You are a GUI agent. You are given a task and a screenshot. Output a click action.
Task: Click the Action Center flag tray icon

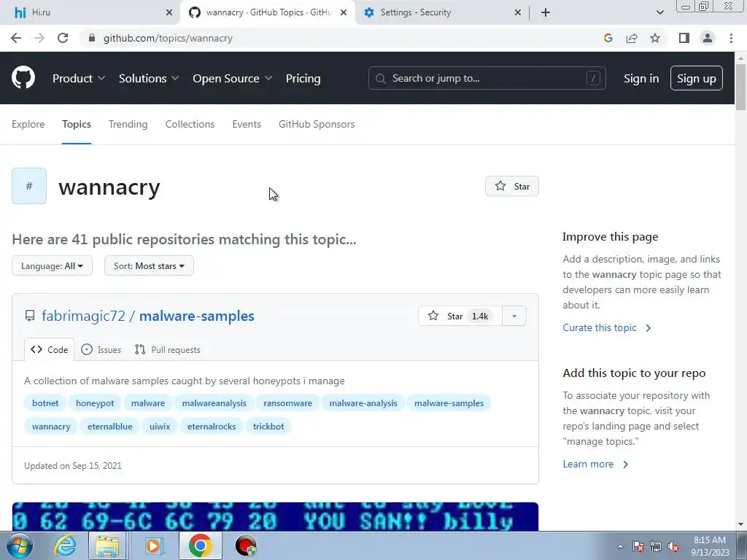click(638, 546)
